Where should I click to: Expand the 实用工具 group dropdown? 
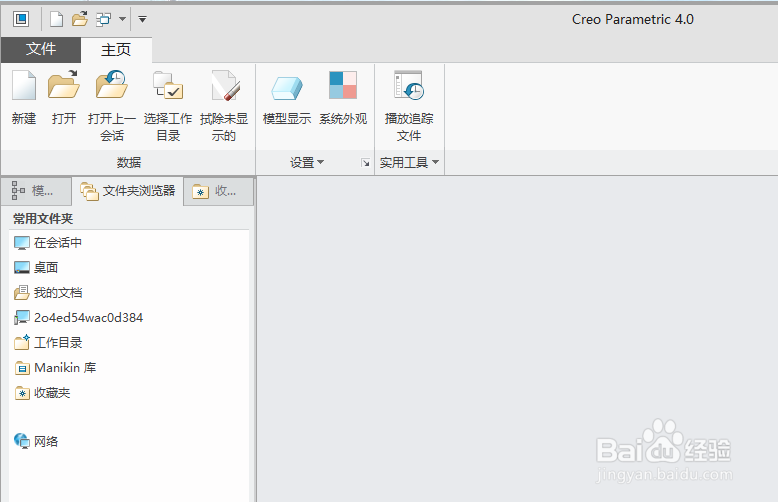point(409,162)
